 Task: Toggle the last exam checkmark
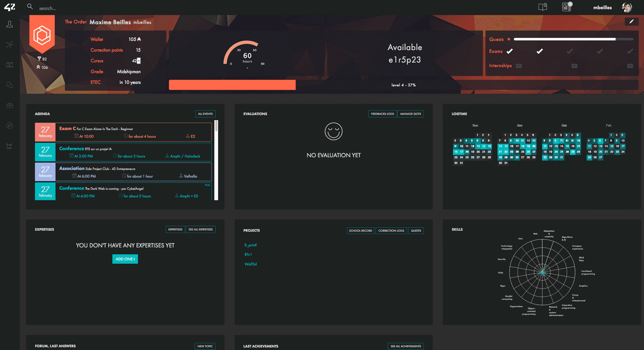tap(630, 51)
